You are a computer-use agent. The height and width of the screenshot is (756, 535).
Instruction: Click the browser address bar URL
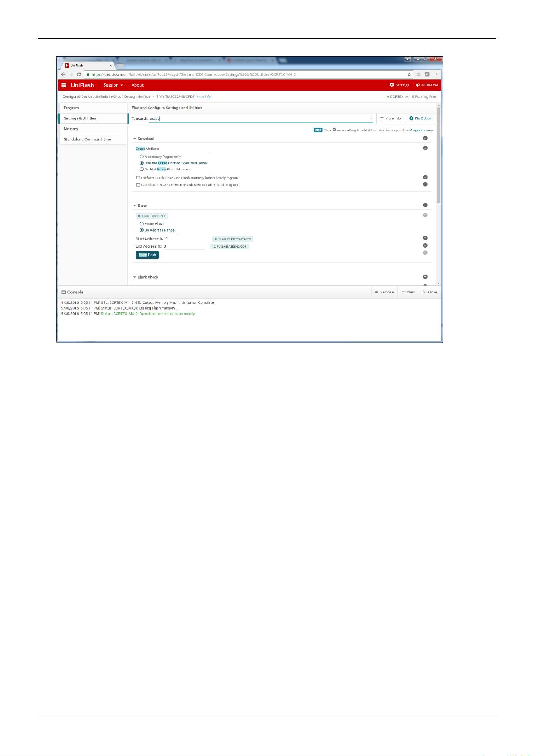(193, 74)
